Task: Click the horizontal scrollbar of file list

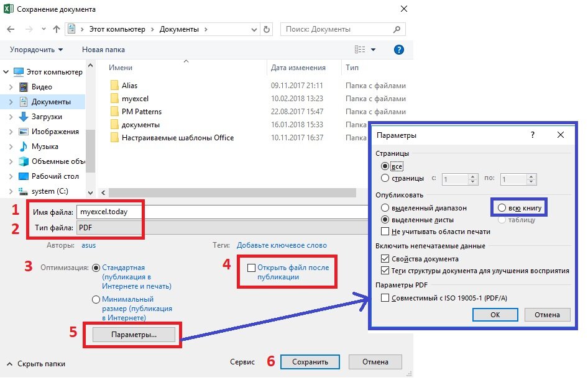Action: (232, 192)
